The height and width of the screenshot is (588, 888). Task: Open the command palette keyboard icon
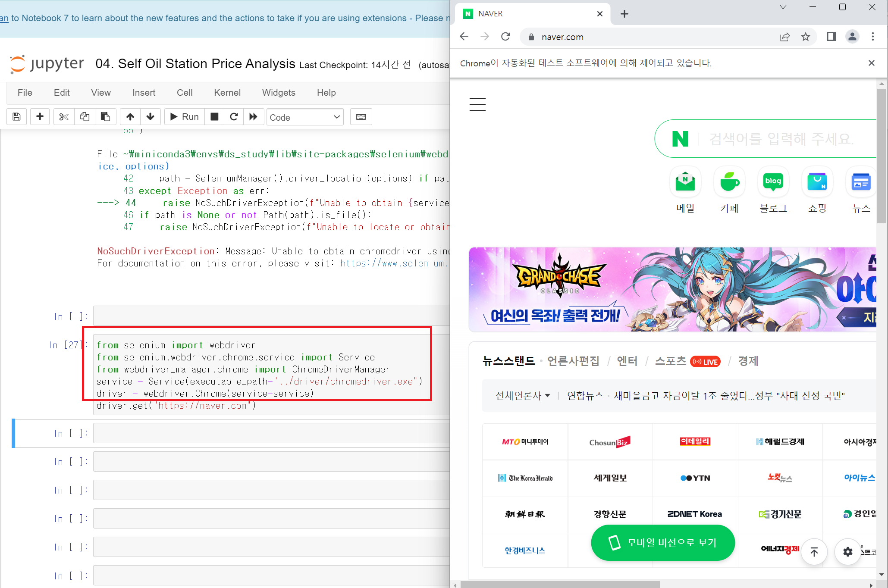tap(361, 117)
